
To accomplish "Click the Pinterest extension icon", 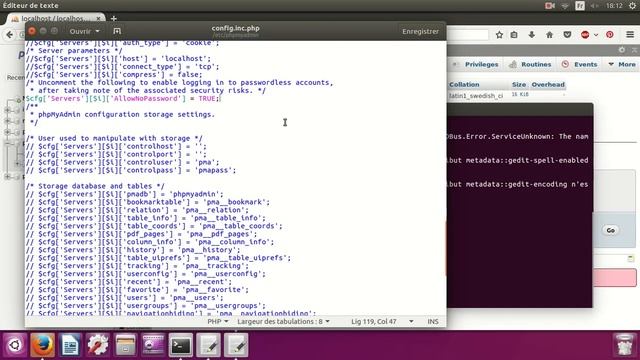I will pyautogui.click(x=610, y=35).
